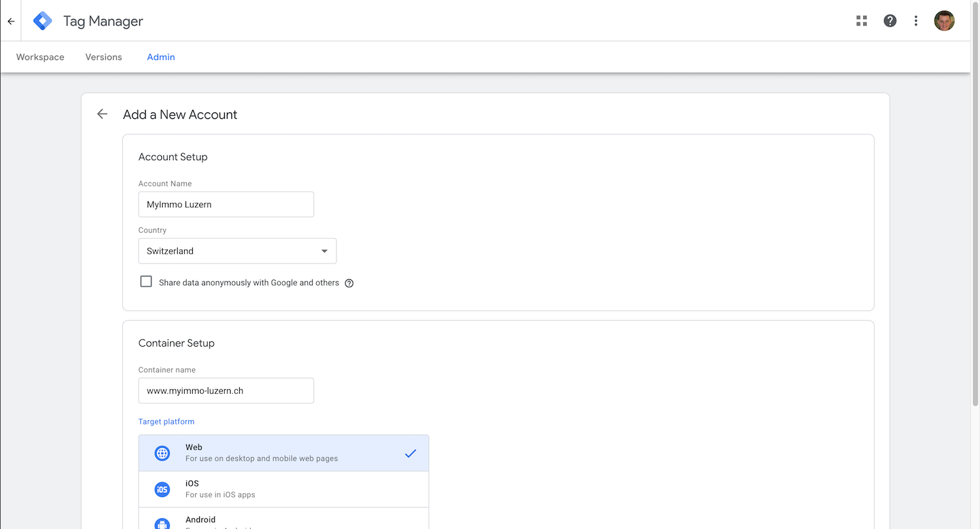This screenshot has height=529, width=980.
Task: Click the Add a New Account heading
Action: 180,114
